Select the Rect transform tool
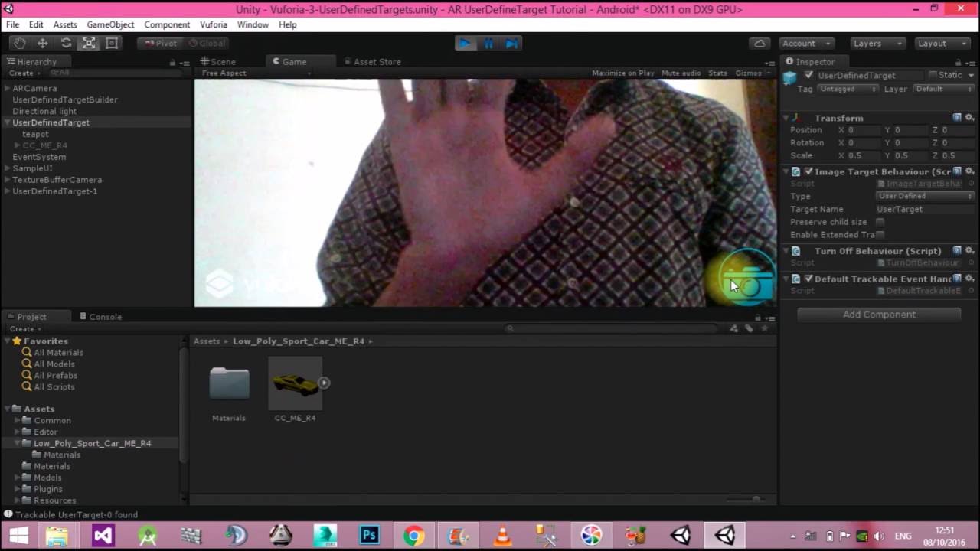This screenshot has height=551, width=980. click(112, 44)
